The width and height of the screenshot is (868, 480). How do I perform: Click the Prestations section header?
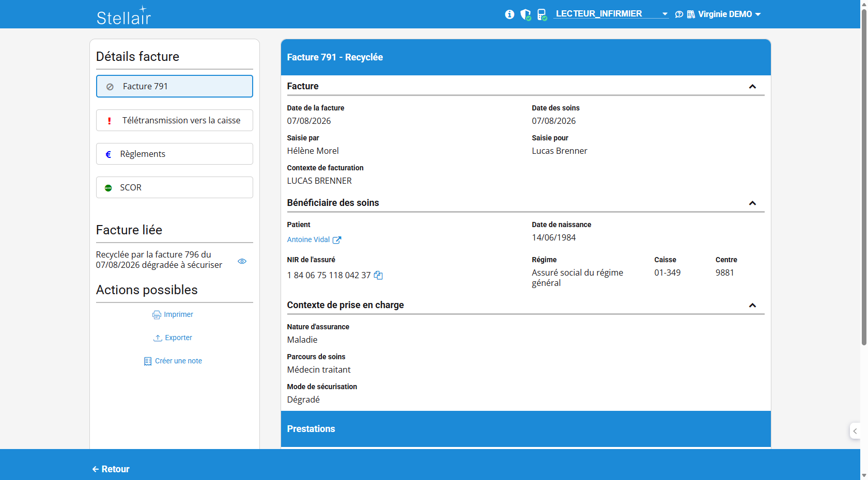pos(526,429)
